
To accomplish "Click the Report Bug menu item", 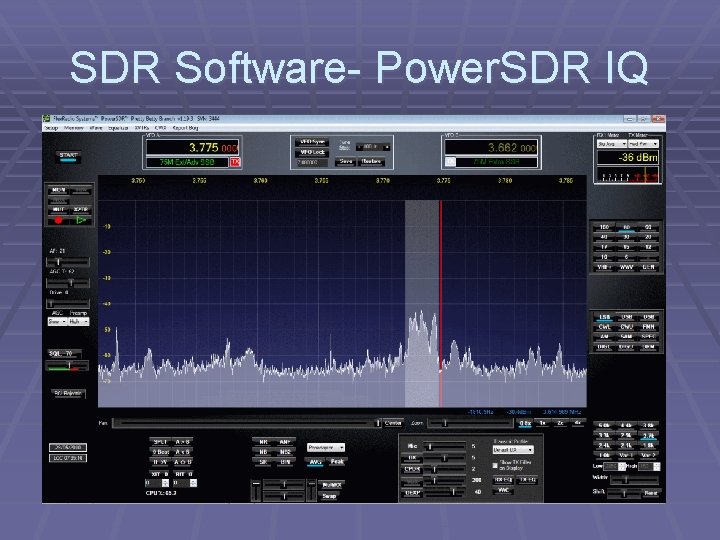I will click(x=186, y=128).
